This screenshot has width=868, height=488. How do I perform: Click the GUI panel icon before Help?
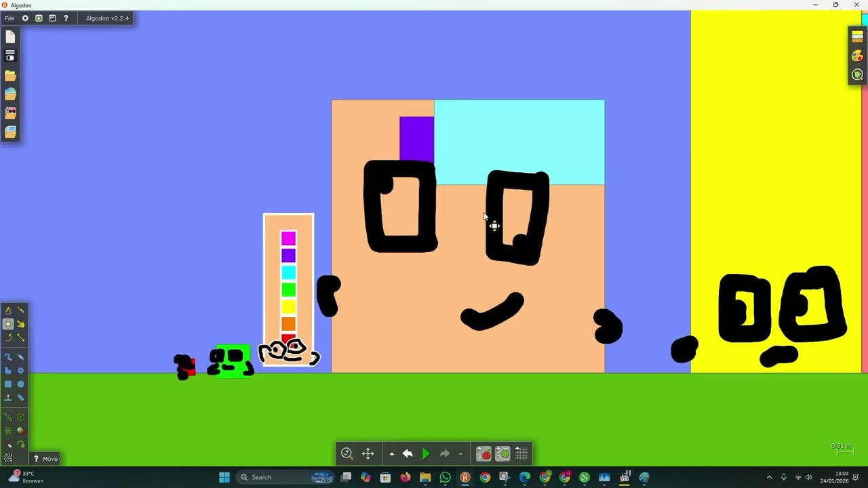coord(52,18)
